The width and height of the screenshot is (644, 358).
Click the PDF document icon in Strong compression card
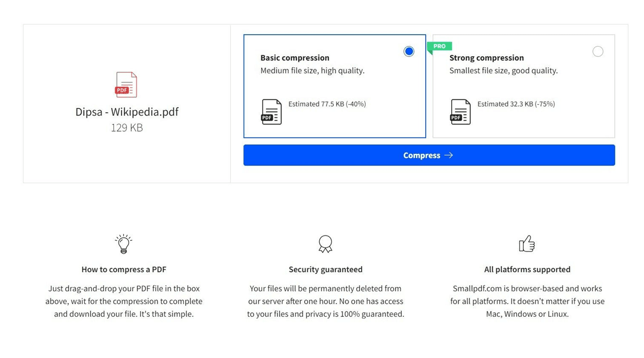[x=460, y=112]
